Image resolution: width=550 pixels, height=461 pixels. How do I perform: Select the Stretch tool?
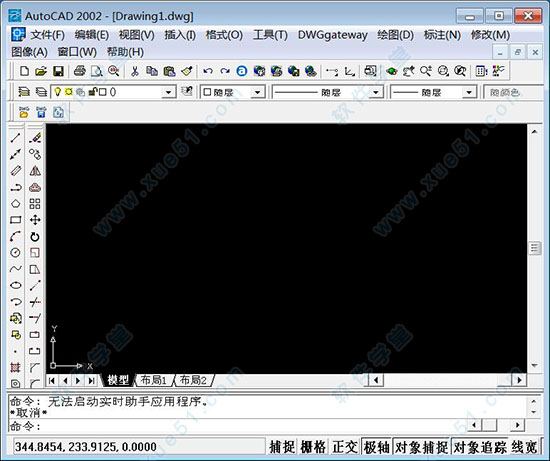35,269
